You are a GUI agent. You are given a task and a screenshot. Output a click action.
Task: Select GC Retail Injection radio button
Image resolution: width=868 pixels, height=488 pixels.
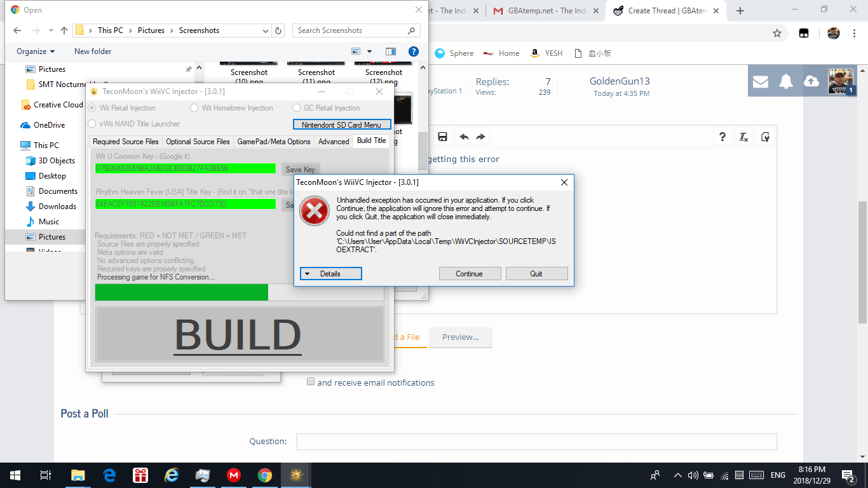pyautogui.click(x=297, y=108)
